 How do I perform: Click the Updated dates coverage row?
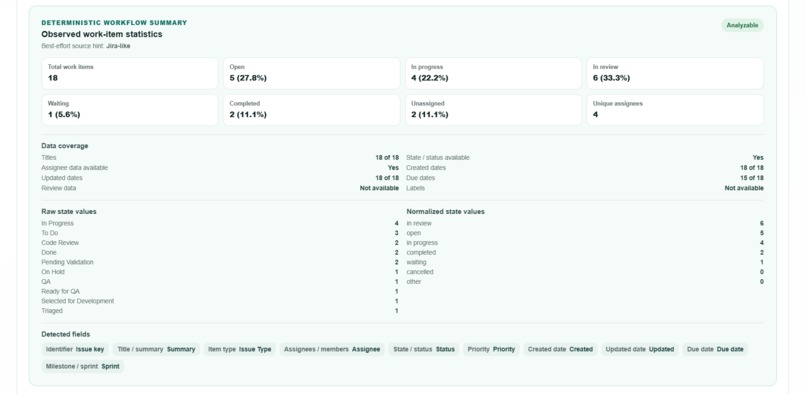point(220,178)
